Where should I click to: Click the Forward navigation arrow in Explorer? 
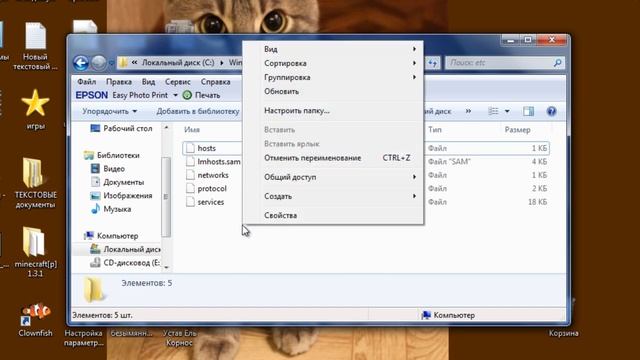pos(98,63)
